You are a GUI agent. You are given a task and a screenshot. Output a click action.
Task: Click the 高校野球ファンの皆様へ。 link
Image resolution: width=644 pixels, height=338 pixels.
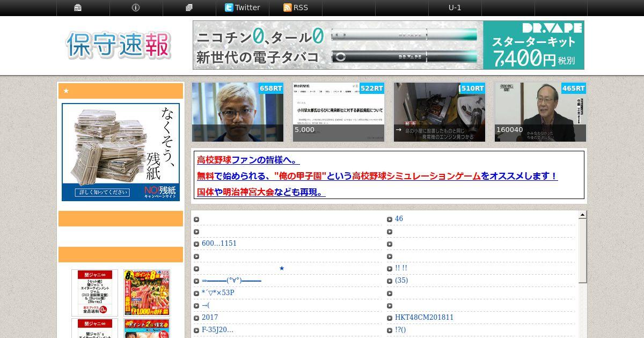click(248, 160)
